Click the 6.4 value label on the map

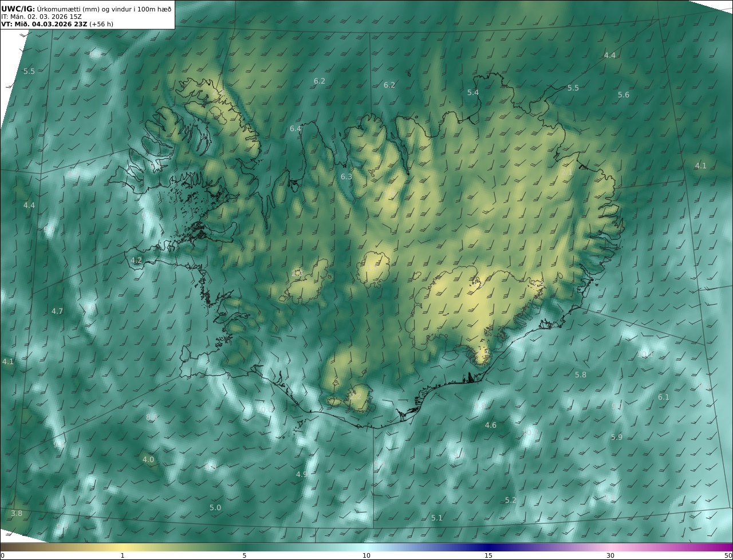click(x=295, y=128)
